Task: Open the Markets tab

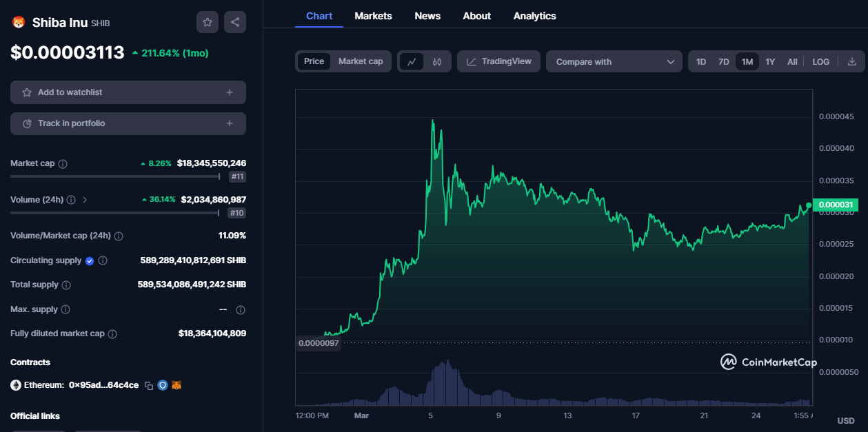Action: [x=373, y=16]
